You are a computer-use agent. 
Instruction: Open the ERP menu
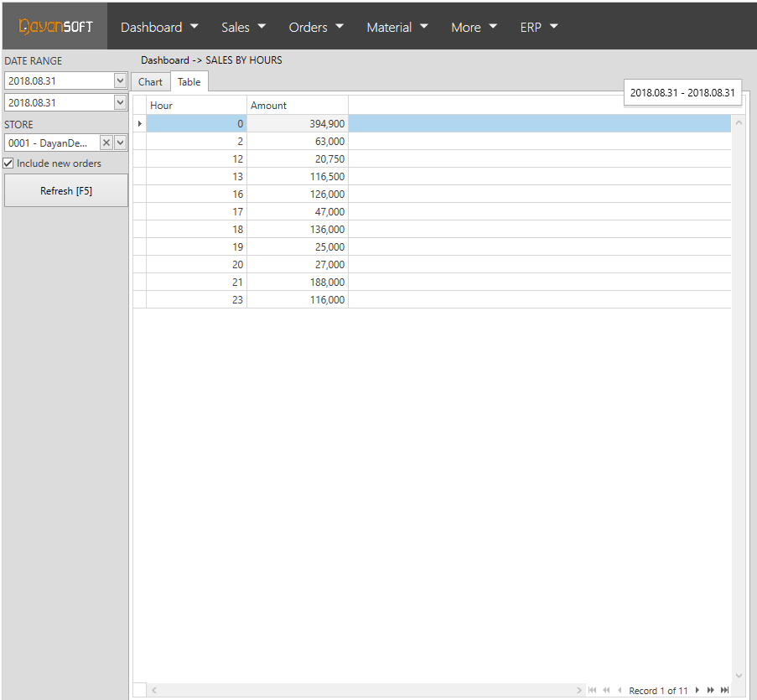click(539, 27)
